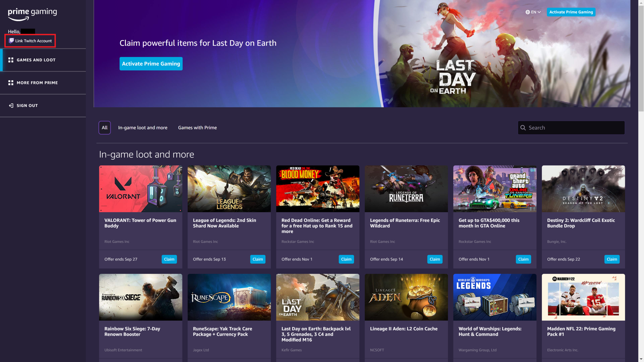Open the hero banner Last Day on Earth artwork

pyautogui.click(x=502, y=54)
